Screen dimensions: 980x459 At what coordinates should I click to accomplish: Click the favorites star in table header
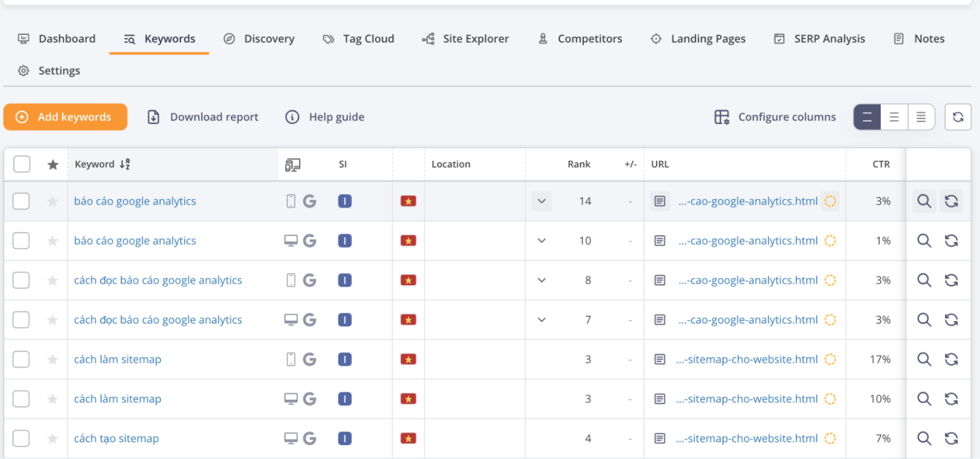point(53,164)
